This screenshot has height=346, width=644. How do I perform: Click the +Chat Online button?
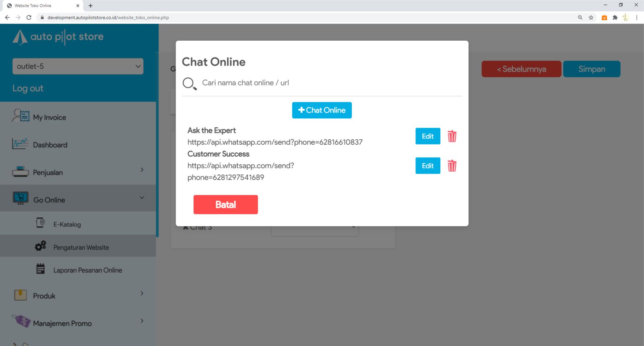[x=322, y=110]
